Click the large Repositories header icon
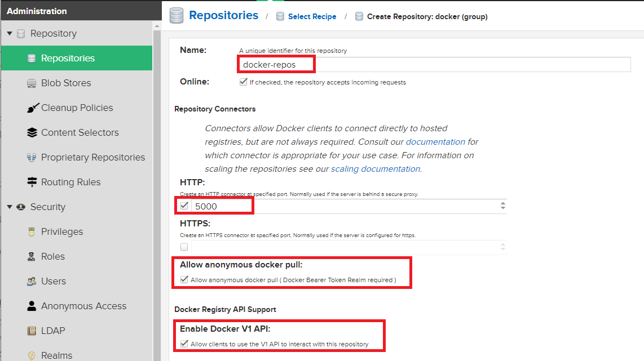644x361 pixels. (x=177, y=16)
